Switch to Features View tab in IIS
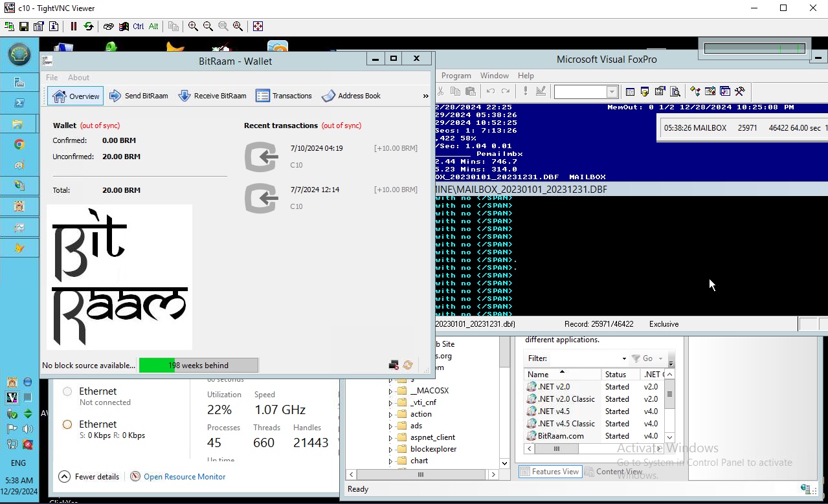 (x=550, y=472)
